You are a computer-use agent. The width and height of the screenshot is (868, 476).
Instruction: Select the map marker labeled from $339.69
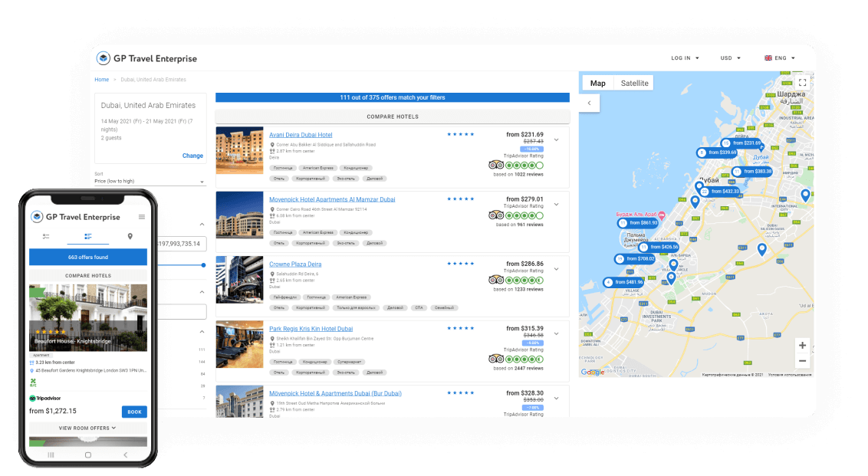717,153
